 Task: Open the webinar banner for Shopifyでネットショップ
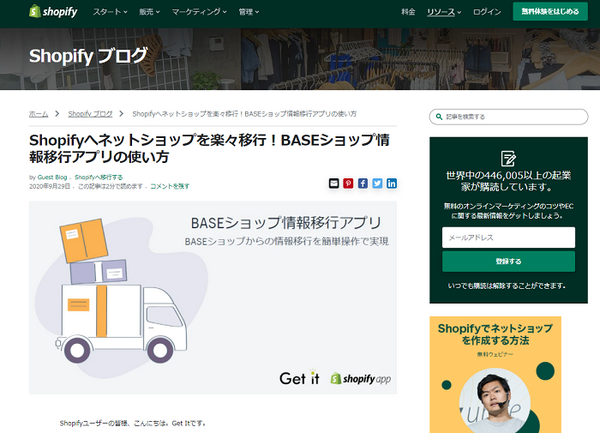click(x=495, y=374)
